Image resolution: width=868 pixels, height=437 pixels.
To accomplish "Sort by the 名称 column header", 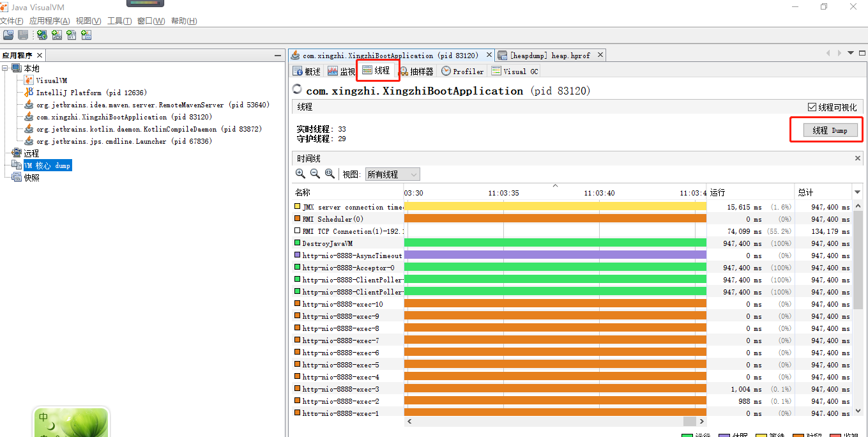I will (x=347, y=192).
